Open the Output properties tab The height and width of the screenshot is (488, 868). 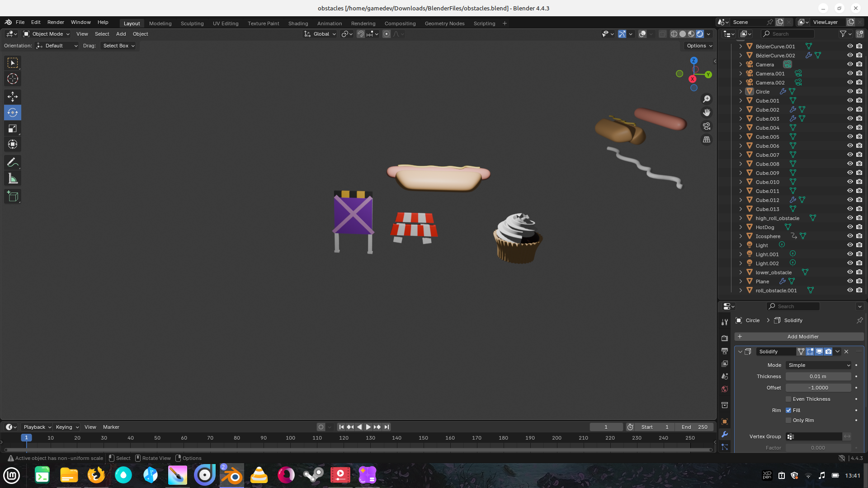pyautogui.click(x=725, y=351)
